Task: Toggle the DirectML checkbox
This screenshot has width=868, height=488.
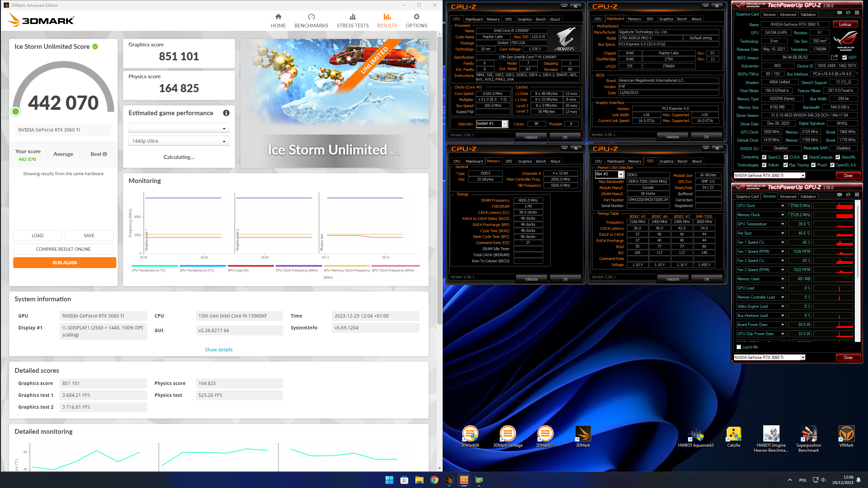Action: pos(838,157)
